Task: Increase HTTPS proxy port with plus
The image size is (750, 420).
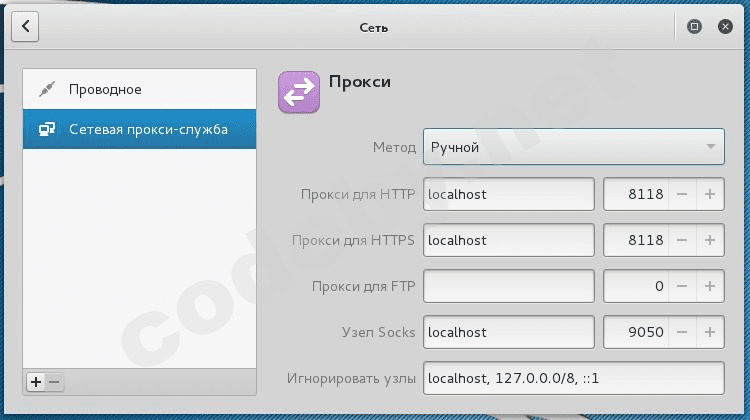Action: click(x=710, y=241)
